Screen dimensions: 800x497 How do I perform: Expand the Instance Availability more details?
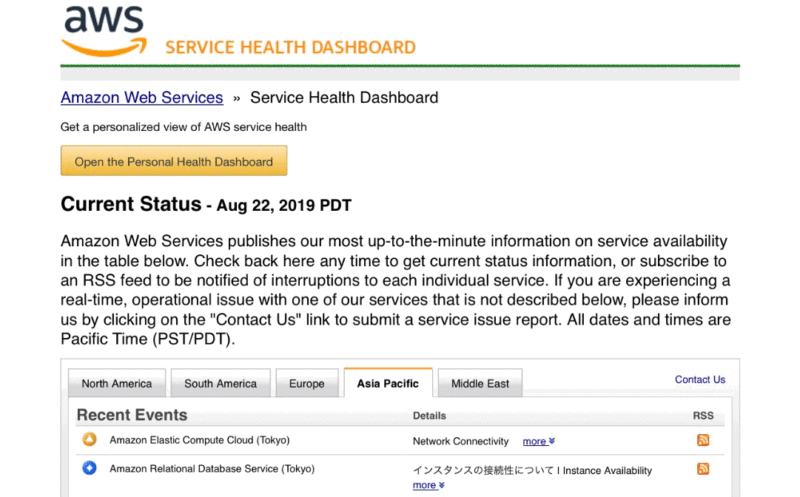pos(428,485)
